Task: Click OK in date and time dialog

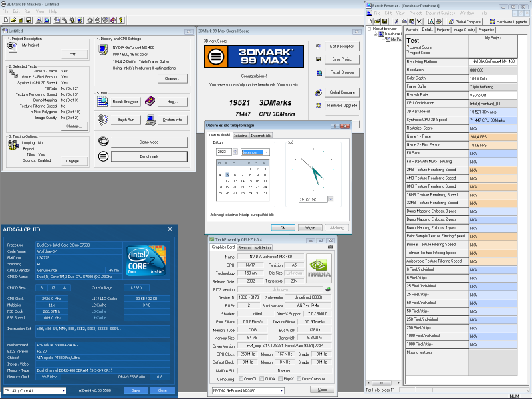Action: [x=283, y=227]
